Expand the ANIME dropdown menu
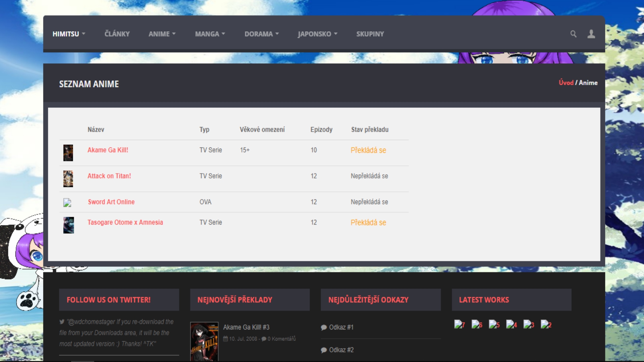Screen dimensions: 644x362 [162, 34]
